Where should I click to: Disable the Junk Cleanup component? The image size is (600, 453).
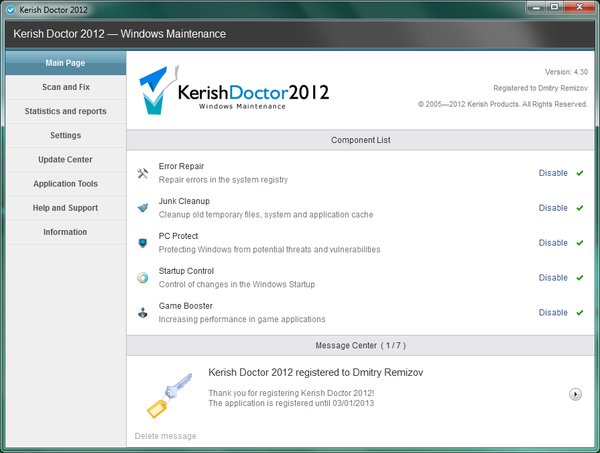[x=553, y=208]
